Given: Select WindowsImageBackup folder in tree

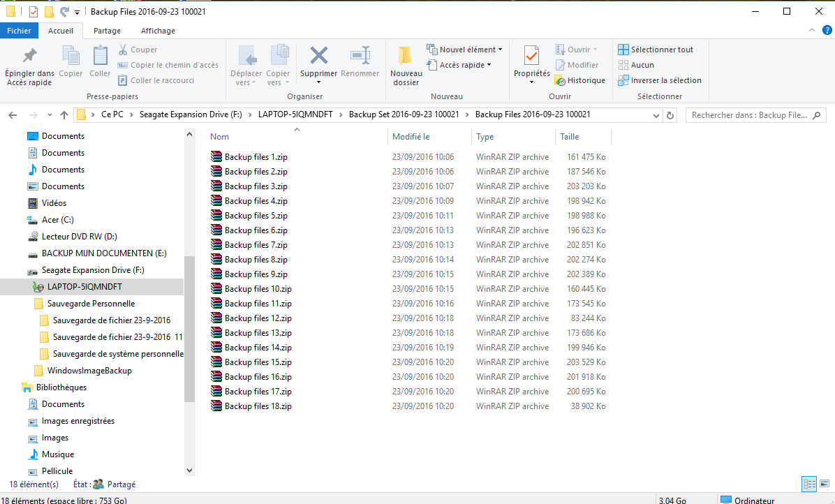Looking at the screenshot, I should (89, 371).
